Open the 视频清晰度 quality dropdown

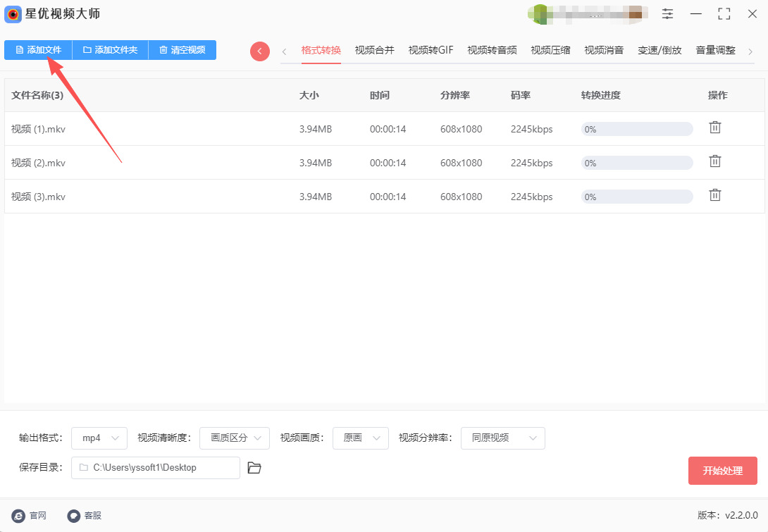point(235,438)
